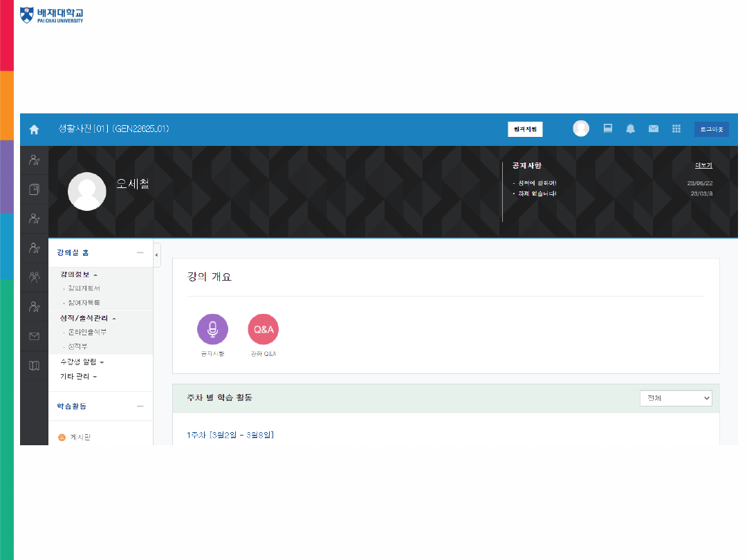Screen dimensions: 747x560
Task: Open the pink Q&A circle icon
Action: point(263,329)
